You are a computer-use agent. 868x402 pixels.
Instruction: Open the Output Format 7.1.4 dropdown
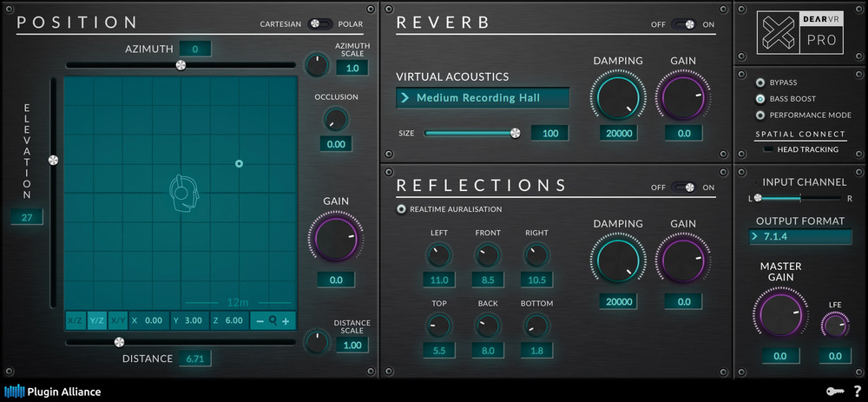(x=800, y=236)
